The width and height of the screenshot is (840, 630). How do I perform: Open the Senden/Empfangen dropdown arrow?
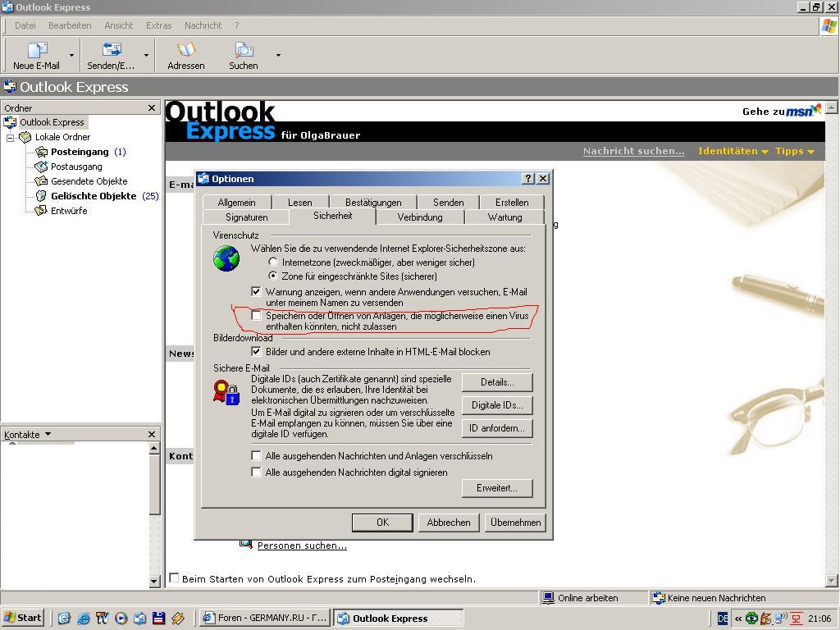click(146, 55)
